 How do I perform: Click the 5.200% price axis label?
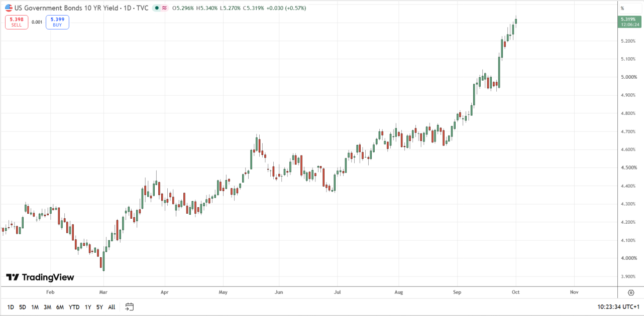click(629, 41)
